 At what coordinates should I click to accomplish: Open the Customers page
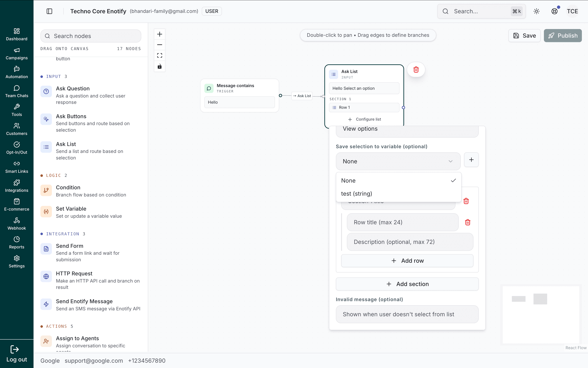(17, 129)
